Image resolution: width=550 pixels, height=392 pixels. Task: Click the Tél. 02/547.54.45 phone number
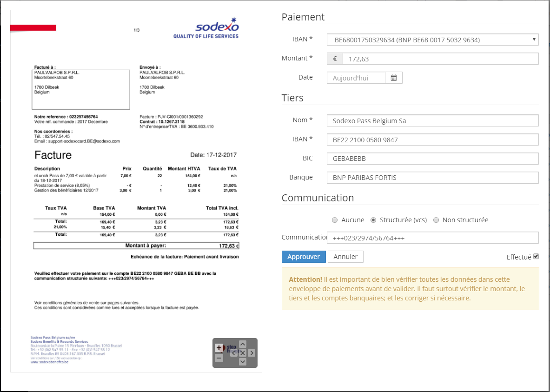tap(52, 137)
